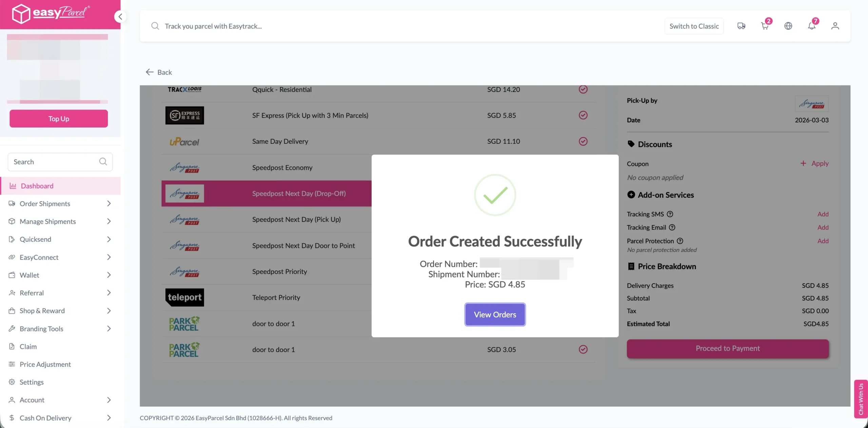Select uParcel Same Day Delivery checkmark

coord(583,141)
